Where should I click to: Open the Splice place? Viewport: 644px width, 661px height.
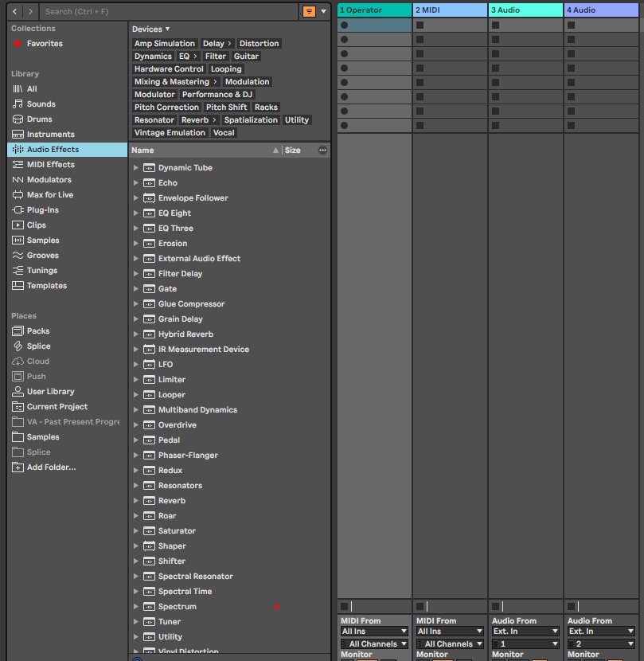click(x=38, y=346)
